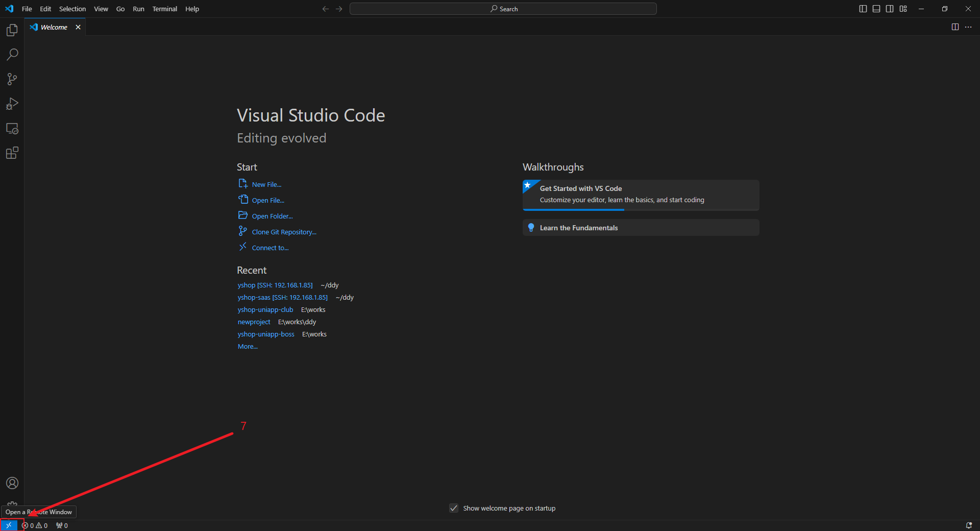The height and width of the screenshot is (531, 980).
Task: Open the Help menu
Action: coord(192,9)
